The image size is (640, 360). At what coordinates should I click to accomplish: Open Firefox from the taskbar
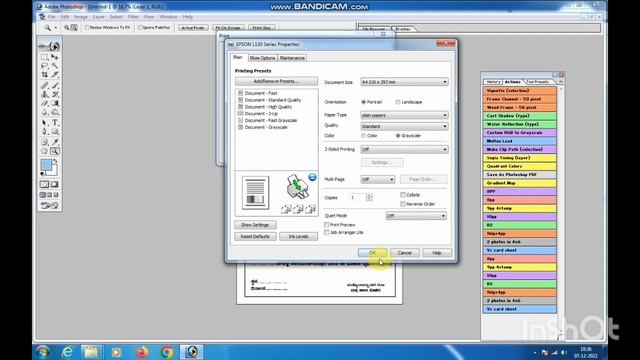(142, 351)
